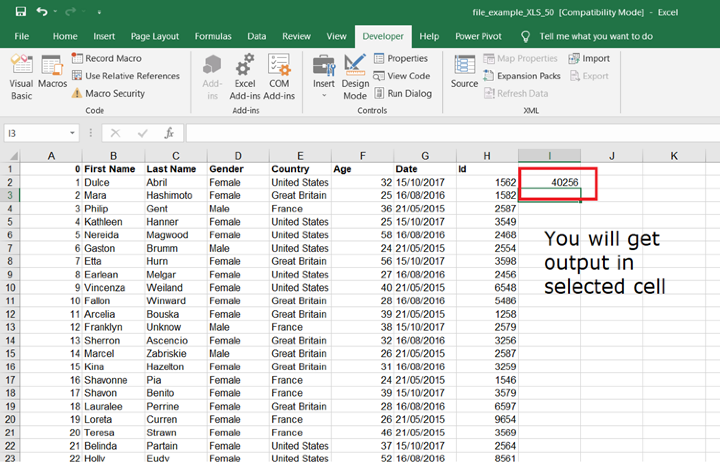This screenshot has width=720, height=466.
Task: Switch to the Formulas tab
Action: tap(211, 36)
